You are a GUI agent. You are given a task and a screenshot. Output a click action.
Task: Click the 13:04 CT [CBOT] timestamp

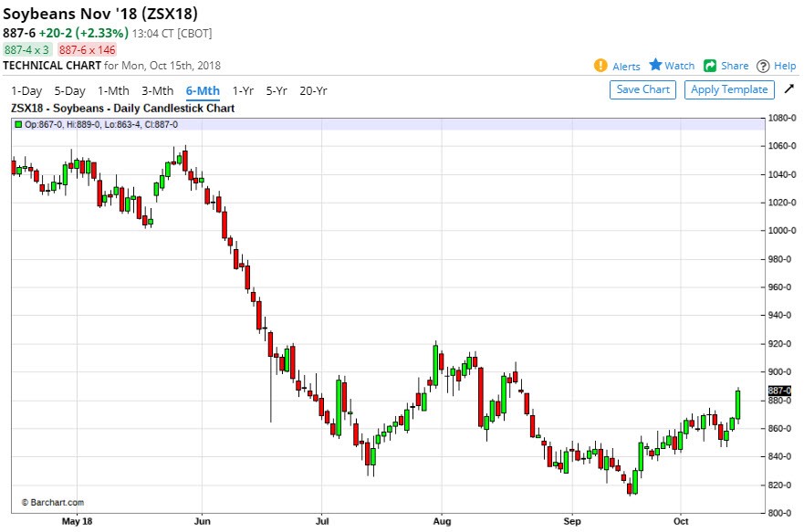pyautogui.click(x=172, y=34)
